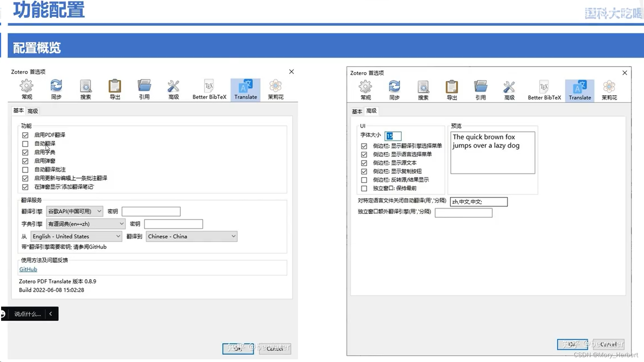Enable 自动翻译批注 checkbox
Screen dimensions: 644x362
pyautogui.click(x=25, y=170)
